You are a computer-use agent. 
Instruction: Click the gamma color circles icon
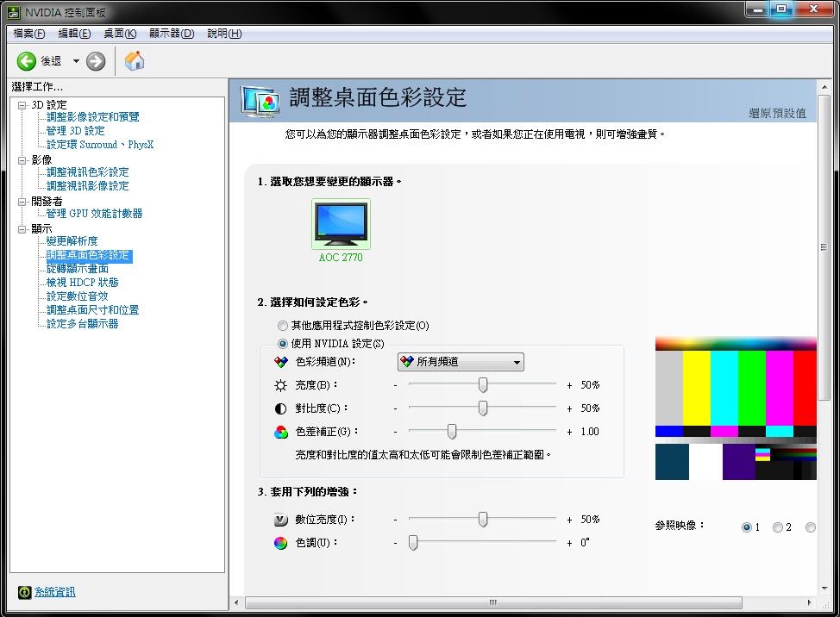280,432
